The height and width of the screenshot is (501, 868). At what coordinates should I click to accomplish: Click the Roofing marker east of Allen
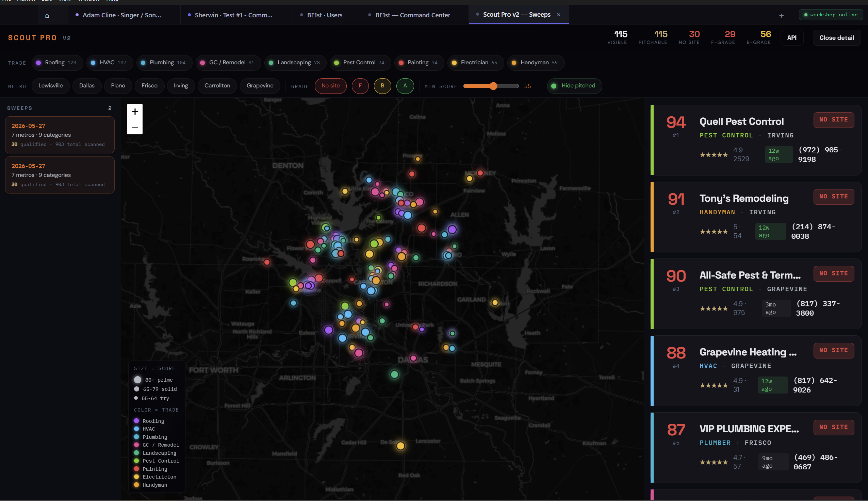452,230
